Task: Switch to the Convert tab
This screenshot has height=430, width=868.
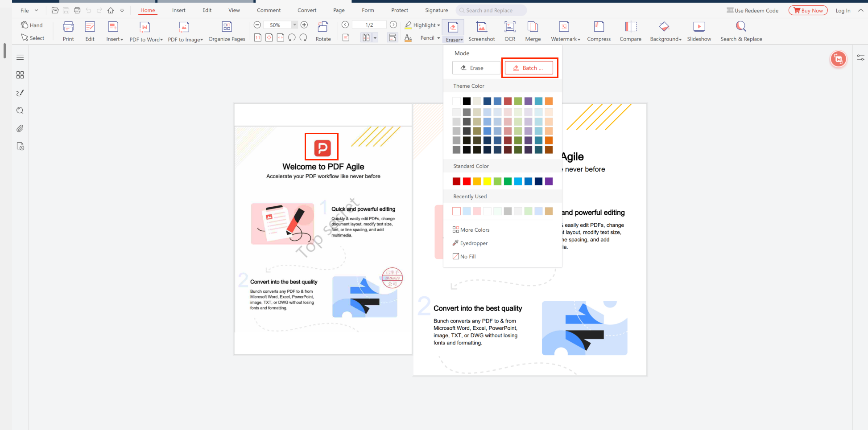Action: [x=307, y=10]
